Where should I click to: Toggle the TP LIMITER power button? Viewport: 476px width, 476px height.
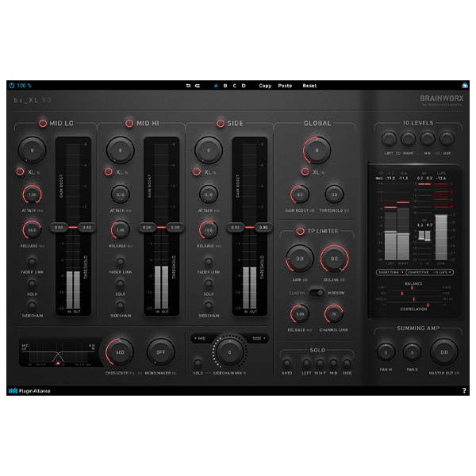tap(300, 231)
